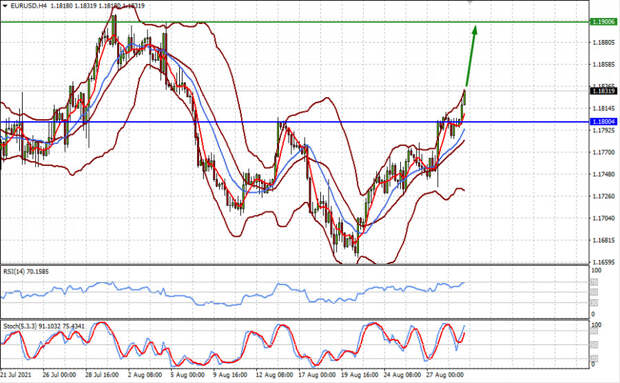The width and height of the screenshot is (620, 383).
Task: Click the 27 Aug 00:00 time label
Action: (445, 375)
